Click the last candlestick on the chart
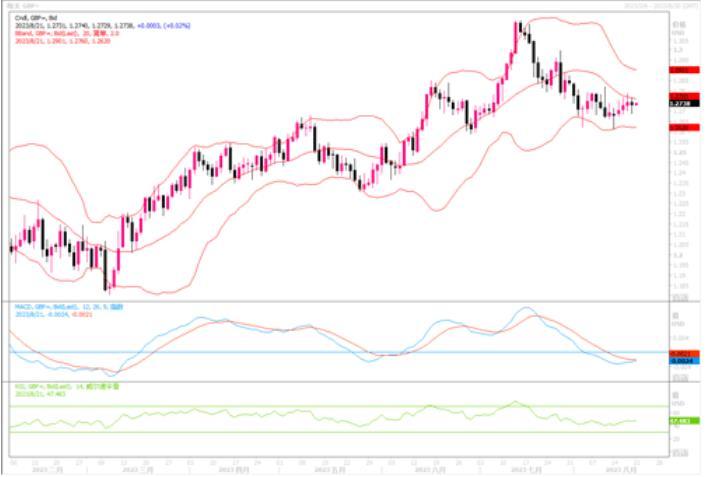Image resolution: width=706 pixels, height=477 pixels. [634, 103]
